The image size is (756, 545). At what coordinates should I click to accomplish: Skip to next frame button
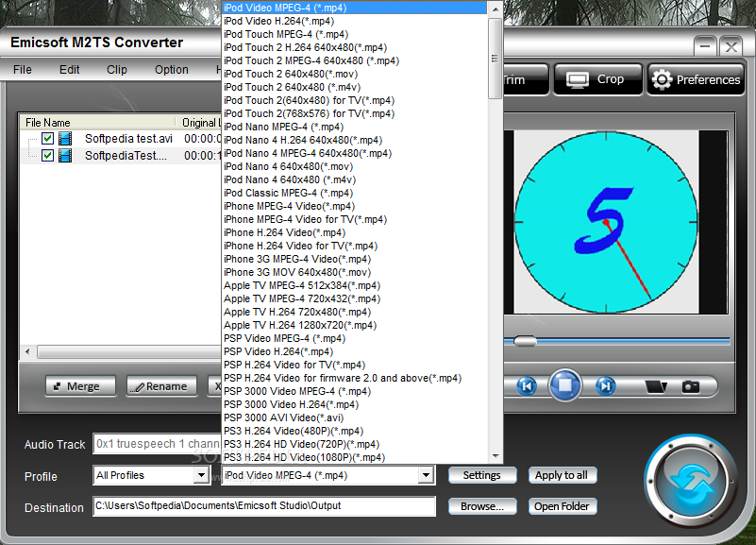(x=606, y=386)
